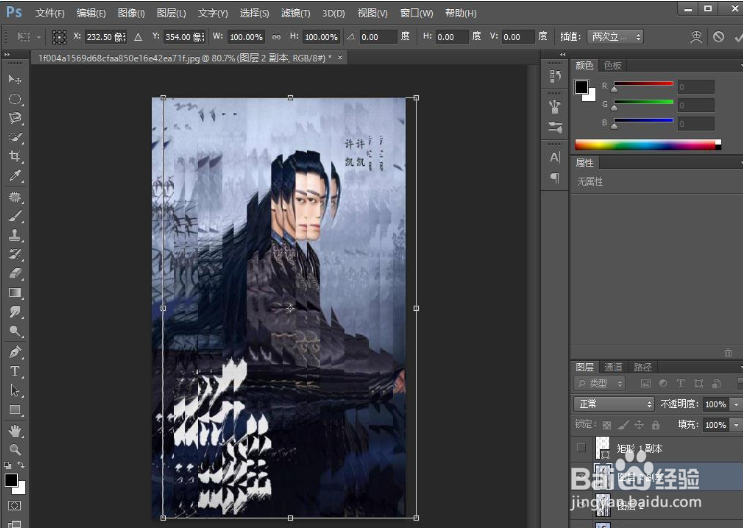743x528 pixels.
Task: Open the Character panel icon
Action: tap(555, 157)
